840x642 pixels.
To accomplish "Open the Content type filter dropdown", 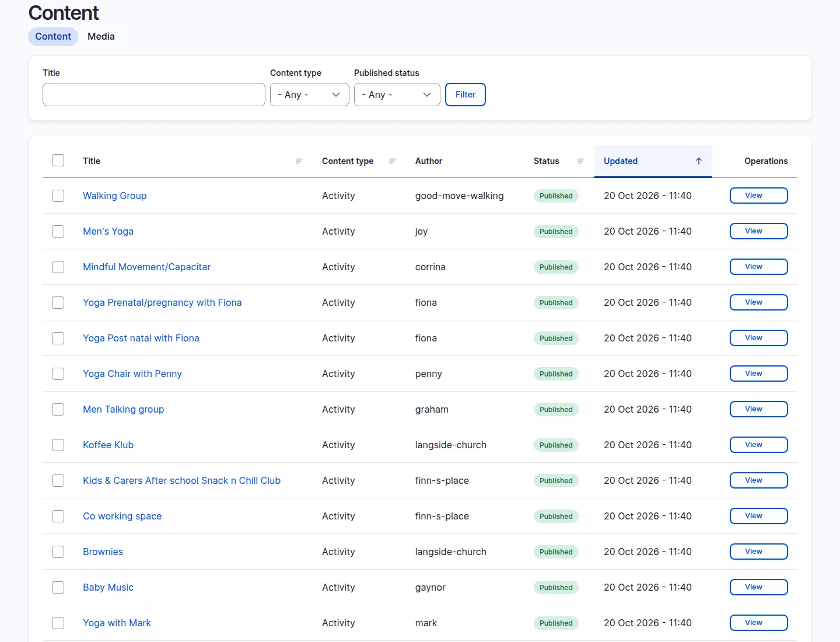I will [310, 95].
